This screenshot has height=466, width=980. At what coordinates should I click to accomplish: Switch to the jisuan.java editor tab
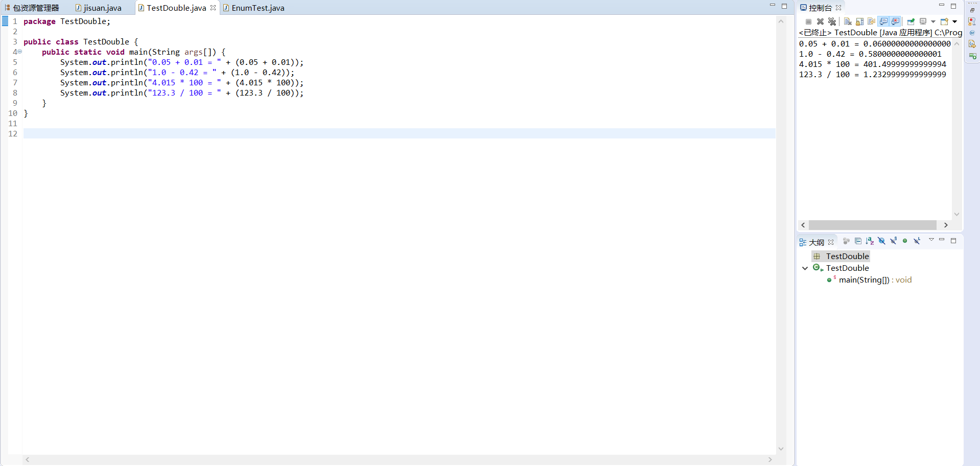point(99,8)
